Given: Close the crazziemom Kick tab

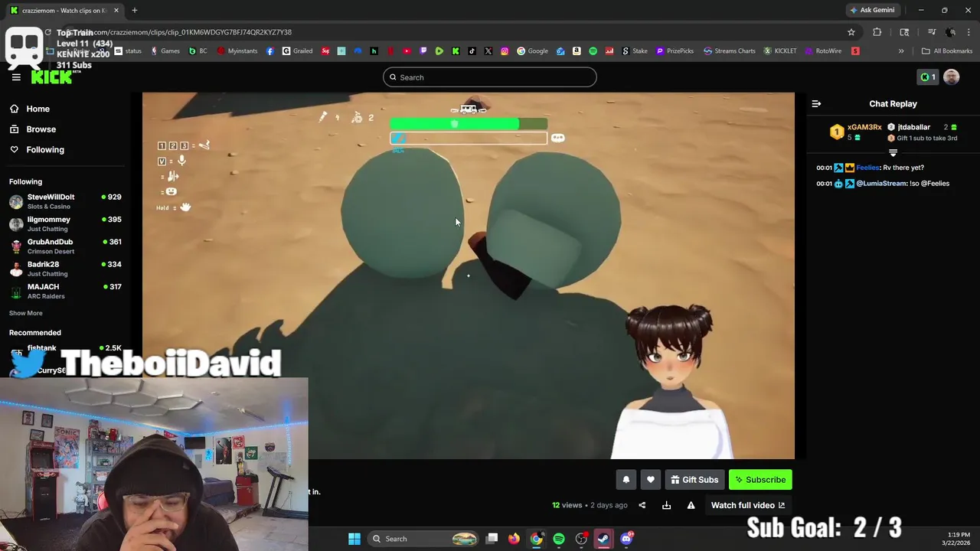Looking at the screenshot, I should point(116,10).
